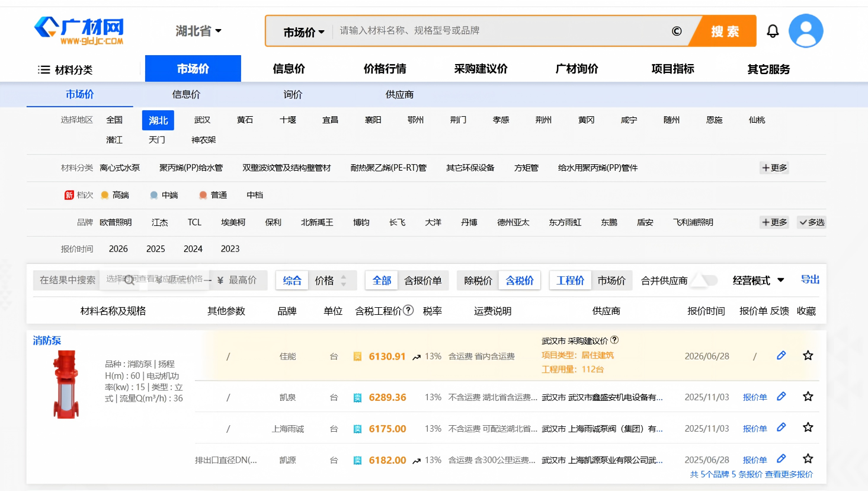Select year 2025 in 报价时间
This screenshot has width=868, height=491.
point(156,249)
